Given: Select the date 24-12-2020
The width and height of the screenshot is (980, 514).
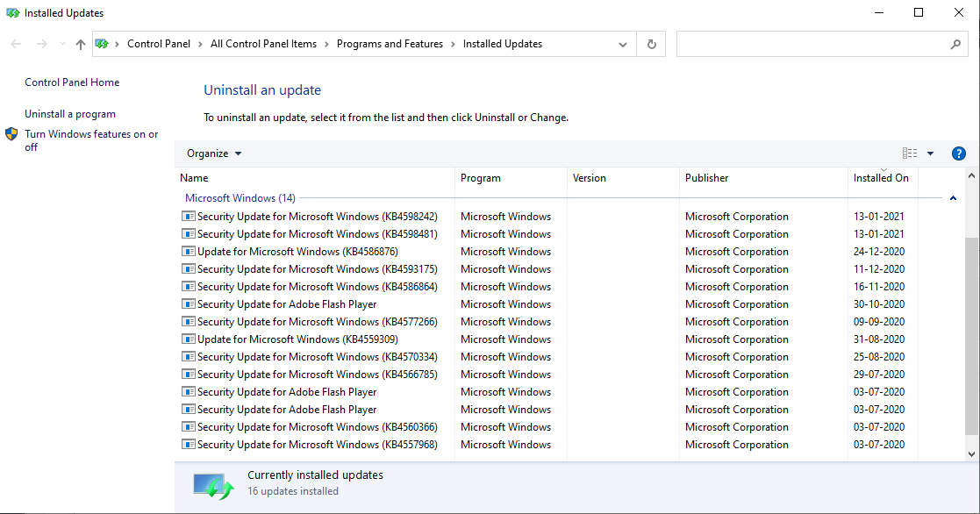Looking at the screenshot, I should tap(879, 251).
